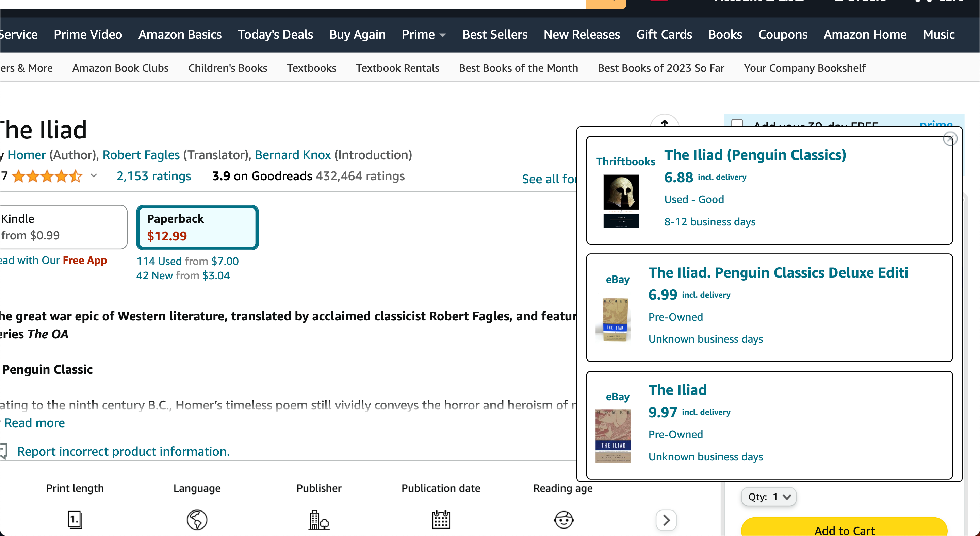The width and height of the screenshot is (980, 536).
Task: Open Best Sellers in navigation bar
Action: pos(494,35)
